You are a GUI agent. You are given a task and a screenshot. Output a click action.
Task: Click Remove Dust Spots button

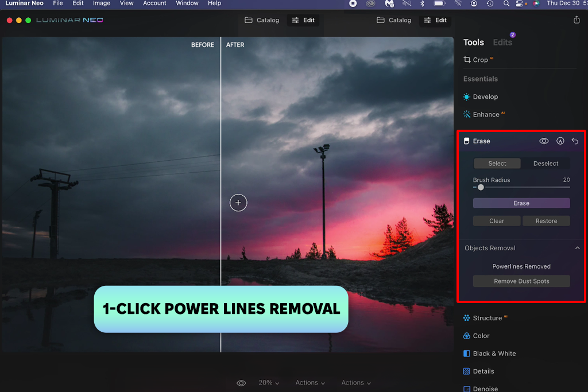pos(521,281)
